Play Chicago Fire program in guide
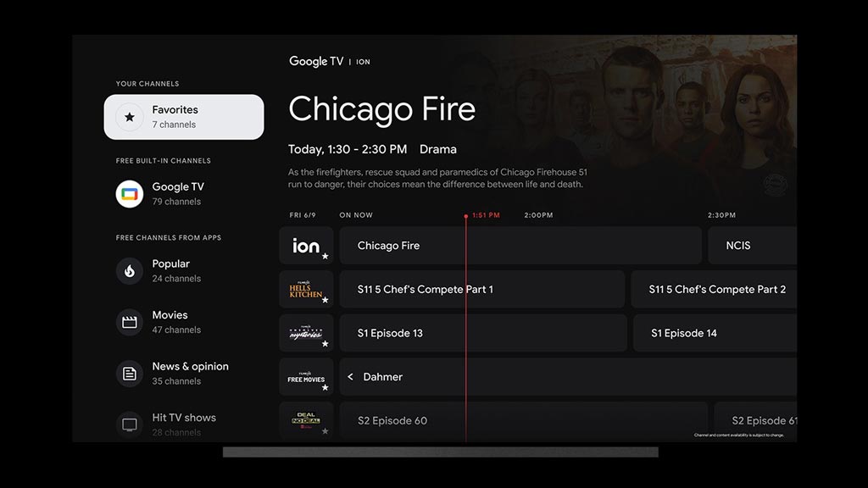Image resolution: width=868 pixels, height=488 pixels. point(520,245)
